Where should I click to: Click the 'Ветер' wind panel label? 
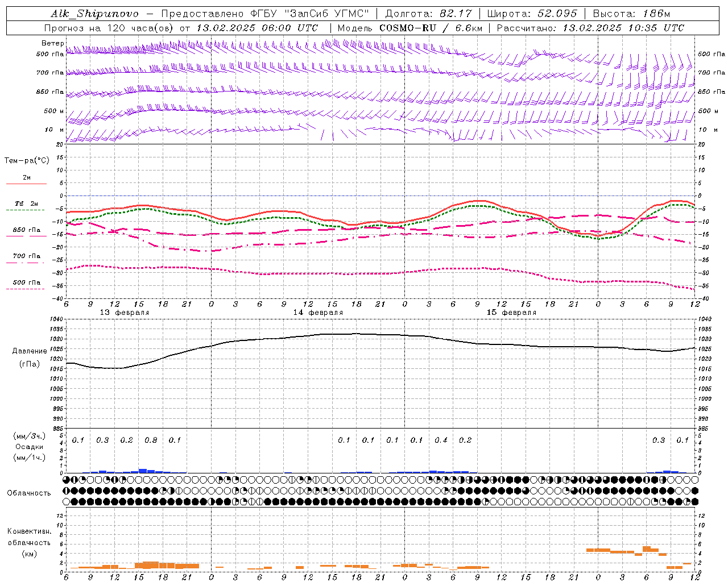pos(53,43)
